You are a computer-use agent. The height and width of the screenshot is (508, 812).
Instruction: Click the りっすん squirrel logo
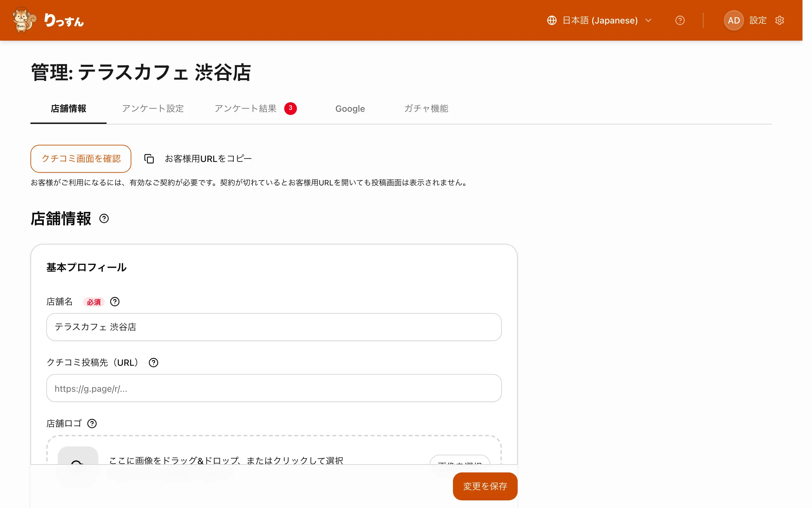[24, 20]
